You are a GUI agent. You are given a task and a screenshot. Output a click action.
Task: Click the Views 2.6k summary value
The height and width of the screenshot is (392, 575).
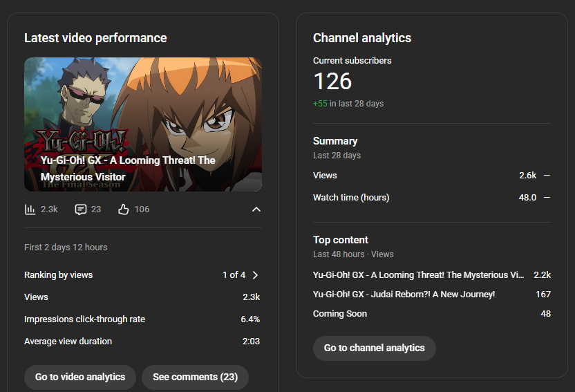(x=528, y=176)
